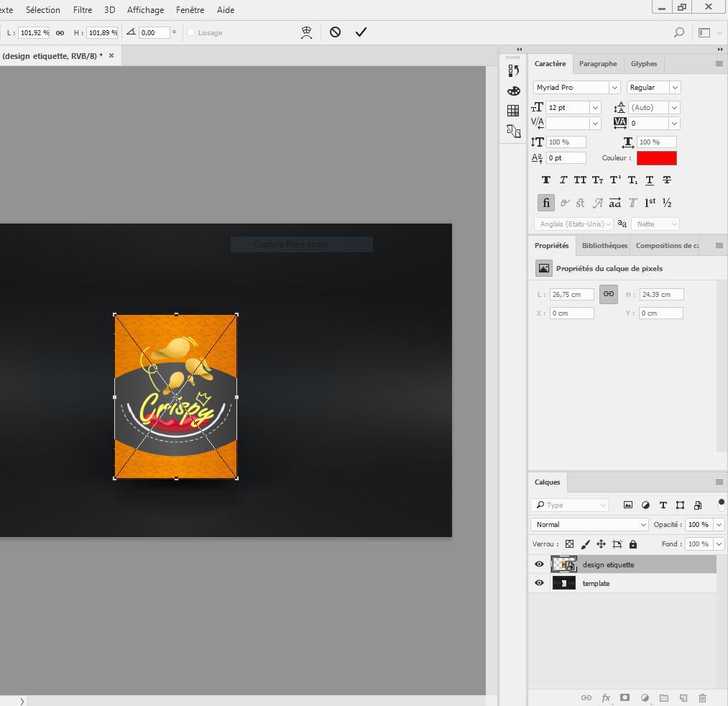Toggle faux italic text style

[x=563, y=180]
